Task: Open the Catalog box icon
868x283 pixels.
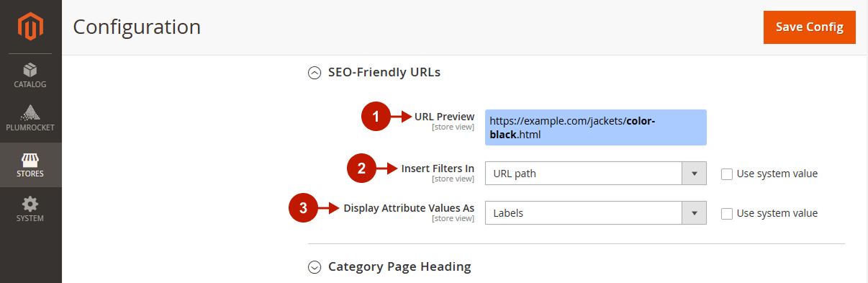Action: (x=30, y=70)
